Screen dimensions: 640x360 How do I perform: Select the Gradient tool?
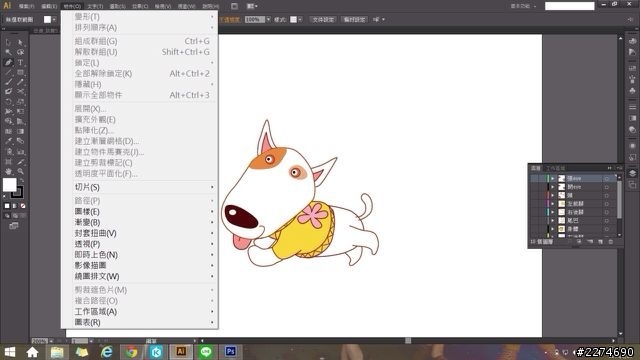point(20,131)
